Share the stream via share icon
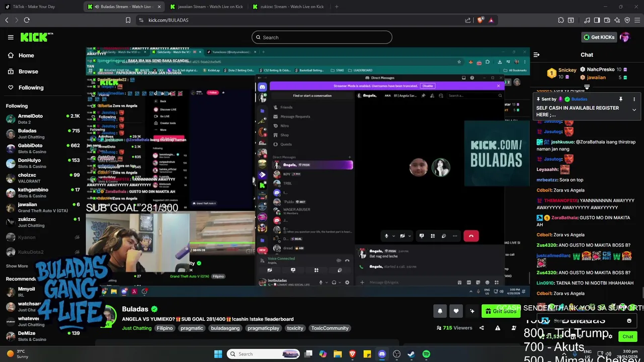Viewport: 644px width, 362px height. [x=481, y=328]
